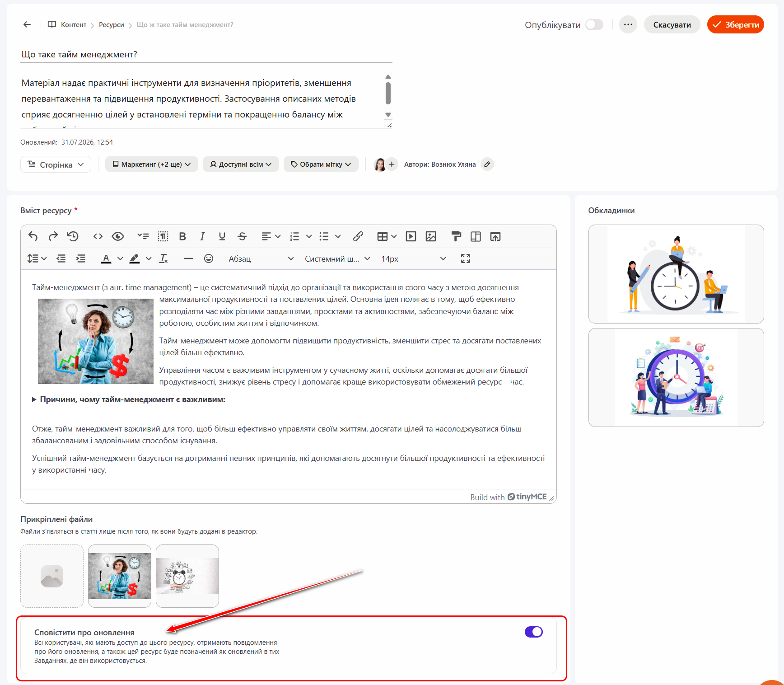This screenshot has width=784, height=685.
Task: Go to the Контент breadcrumb
Action: pyautogui.click(x=74, y=25)
